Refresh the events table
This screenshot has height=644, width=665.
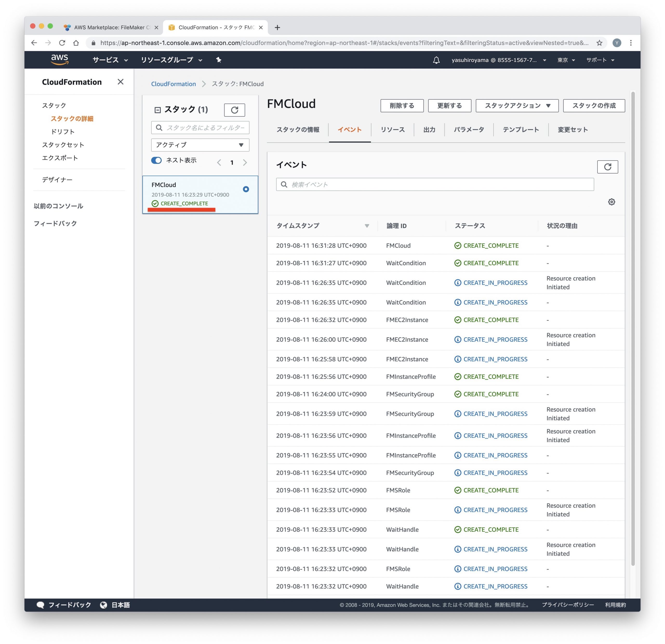click(x=607, y=167)
